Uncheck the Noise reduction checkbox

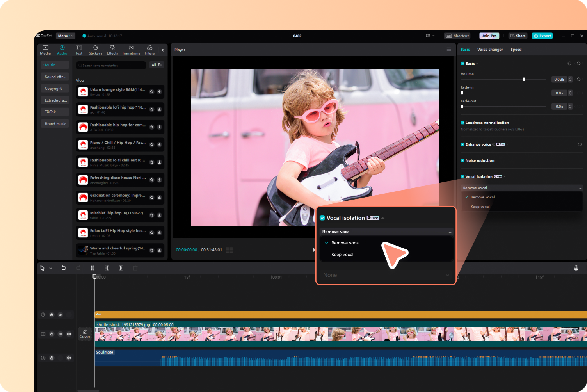click(x=462, y=160)
